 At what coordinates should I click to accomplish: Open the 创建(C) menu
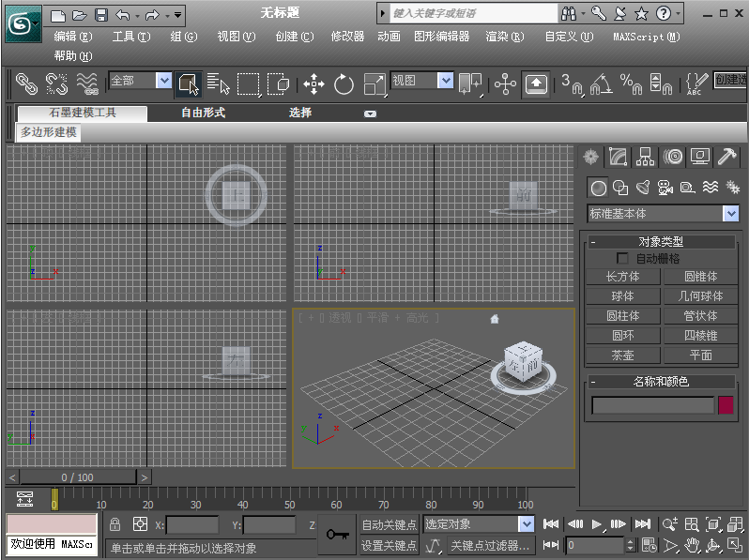point(295,37)
